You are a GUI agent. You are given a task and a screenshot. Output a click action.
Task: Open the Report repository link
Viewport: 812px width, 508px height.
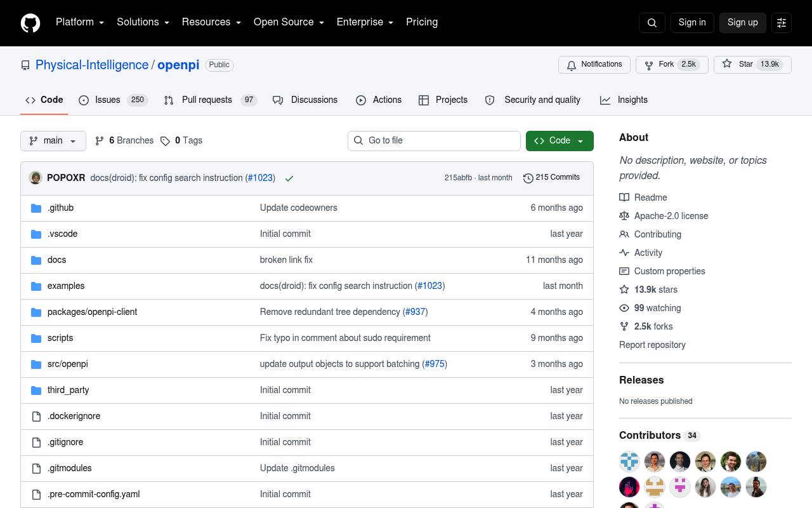[x=652, y=345]
